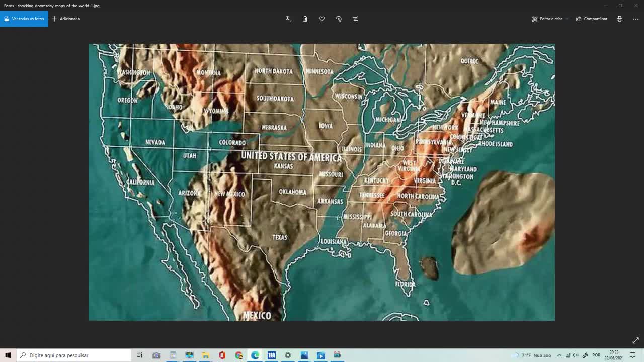Rotate the image with rotate icon

tap(339, 19)
